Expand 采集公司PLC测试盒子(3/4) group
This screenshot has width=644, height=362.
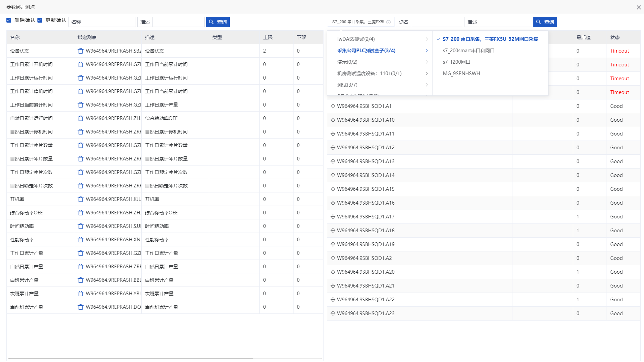pyautogui.click(x=380, y=51)
